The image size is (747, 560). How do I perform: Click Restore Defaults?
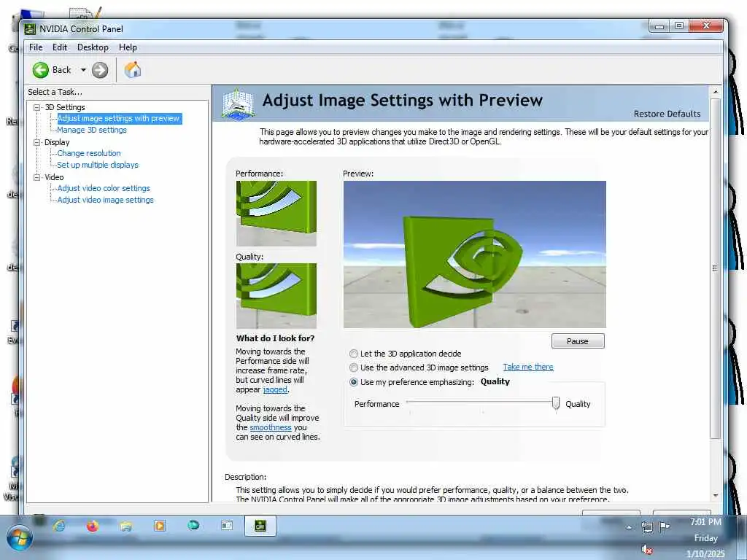(667, 114)
